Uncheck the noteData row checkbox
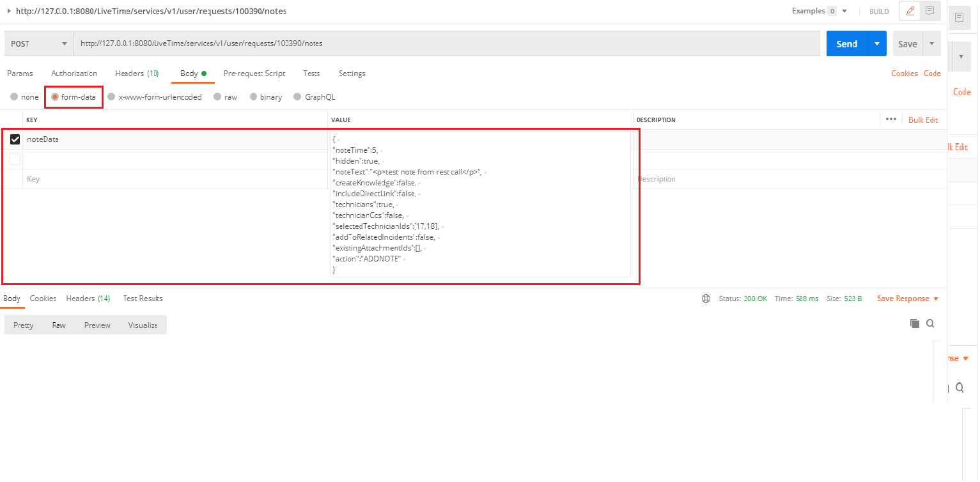Image resolution: width=980 pixels, height=482 pixels. tap(15, 139)
